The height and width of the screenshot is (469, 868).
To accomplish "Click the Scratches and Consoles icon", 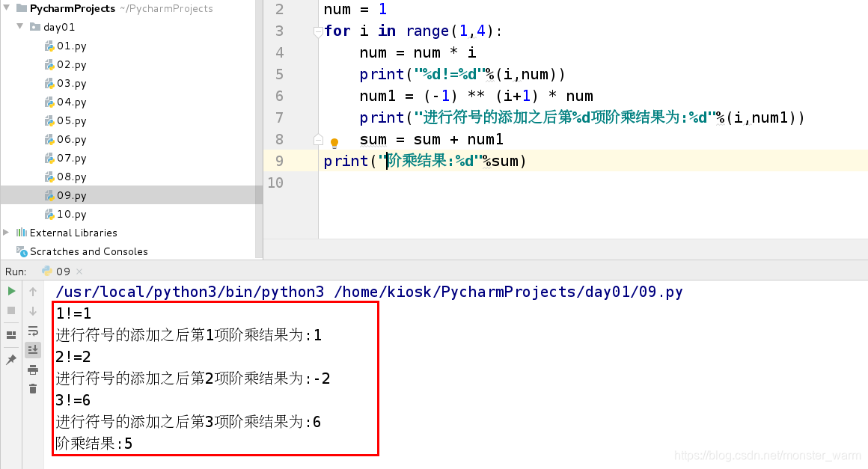I will [22, 251].
